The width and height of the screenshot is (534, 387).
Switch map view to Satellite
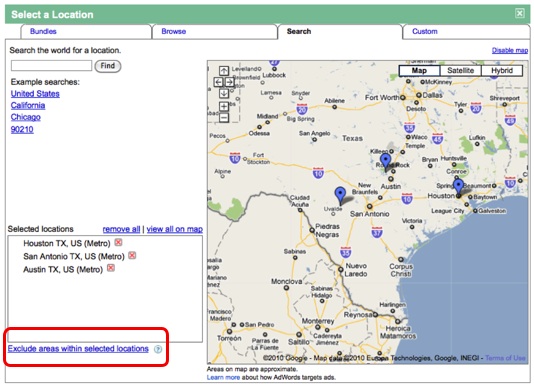pyautogui.click(x=460, y=71)
